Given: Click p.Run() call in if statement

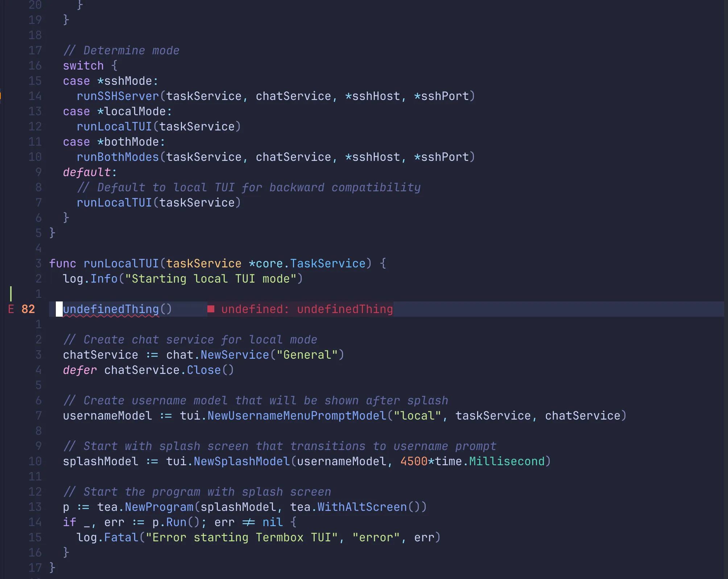Looking at the screenshot, I should (x=176, y=522).
